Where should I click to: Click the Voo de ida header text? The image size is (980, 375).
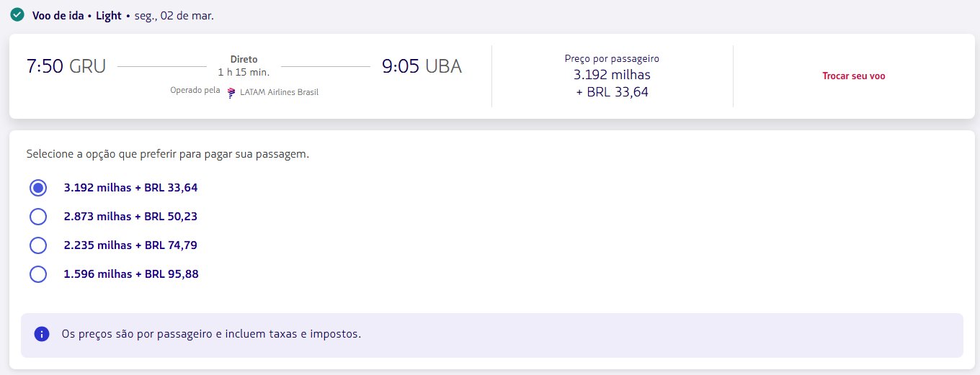click(x=58, y=15)
